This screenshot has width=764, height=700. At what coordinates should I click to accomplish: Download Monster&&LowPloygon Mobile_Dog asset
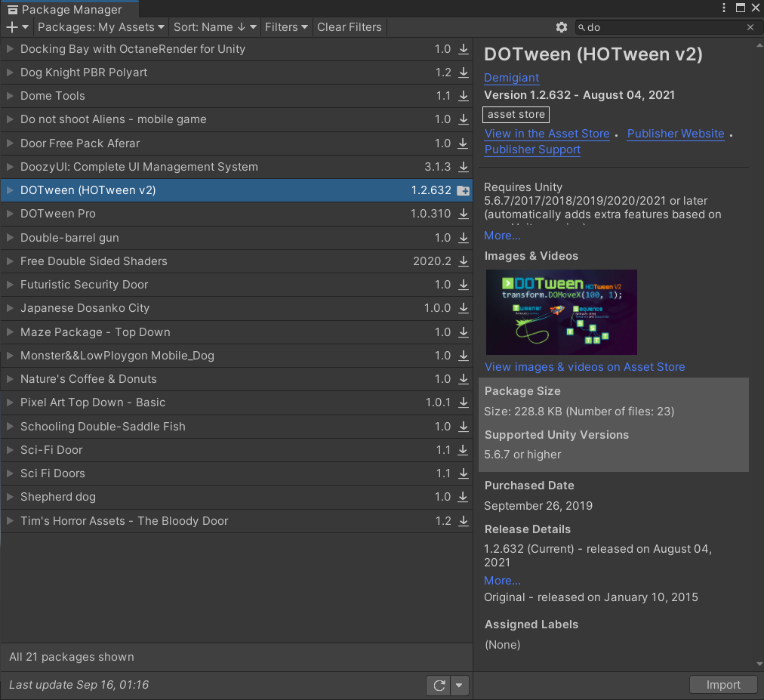[464, 356]
